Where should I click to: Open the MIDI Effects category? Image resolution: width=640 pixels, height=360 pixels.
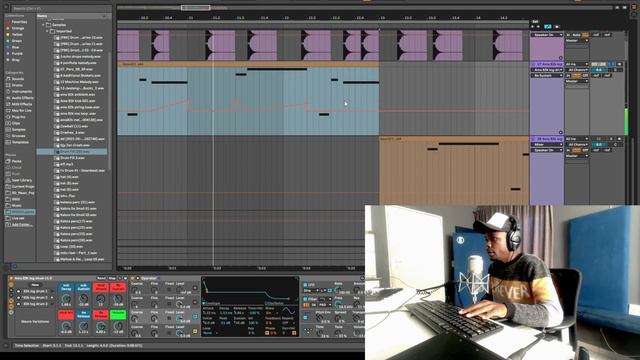[x=19, y=104]
